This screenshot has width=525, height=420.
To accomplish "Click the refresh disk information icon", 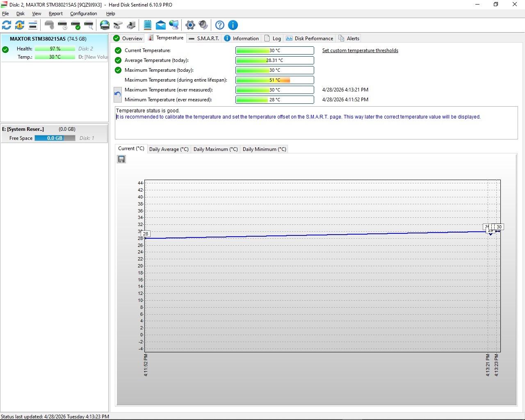I will tap(7, 25).
